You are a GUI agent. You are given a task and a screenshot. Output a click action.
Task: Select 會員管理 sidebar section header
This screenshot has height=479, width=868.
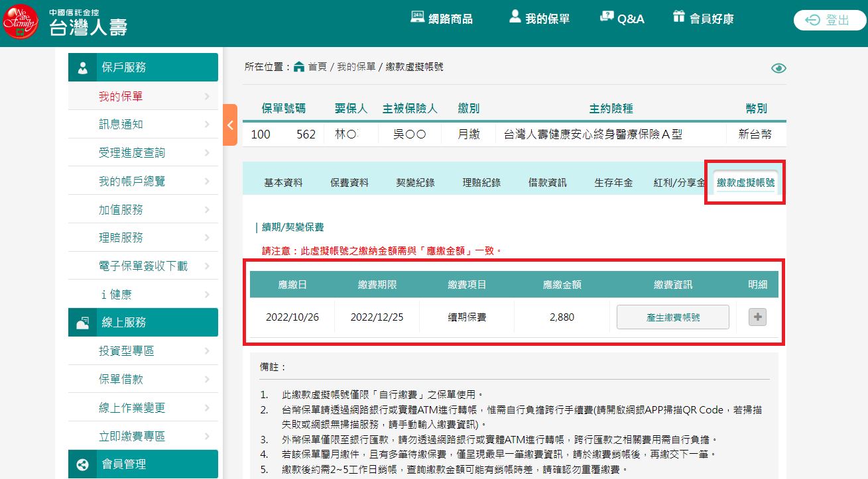point(143,464)
